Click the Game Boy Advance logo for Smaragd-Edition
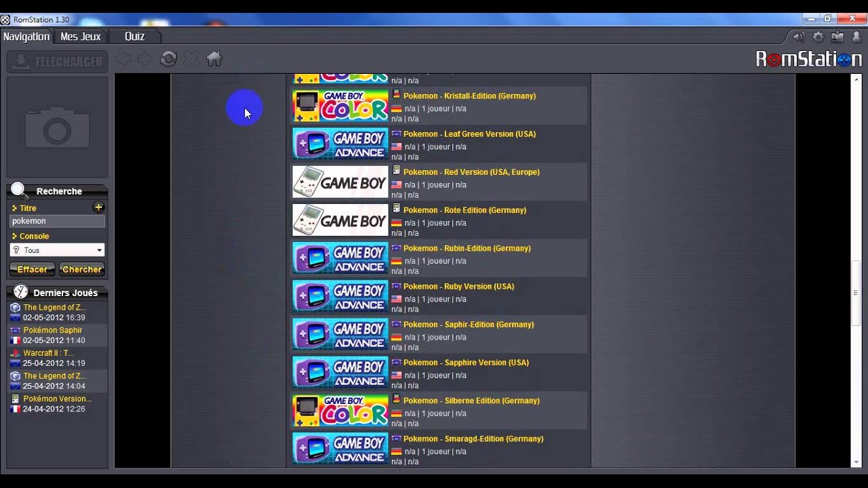Image resolution: width=868 pixels, height=488 pixels. (340, 448)
